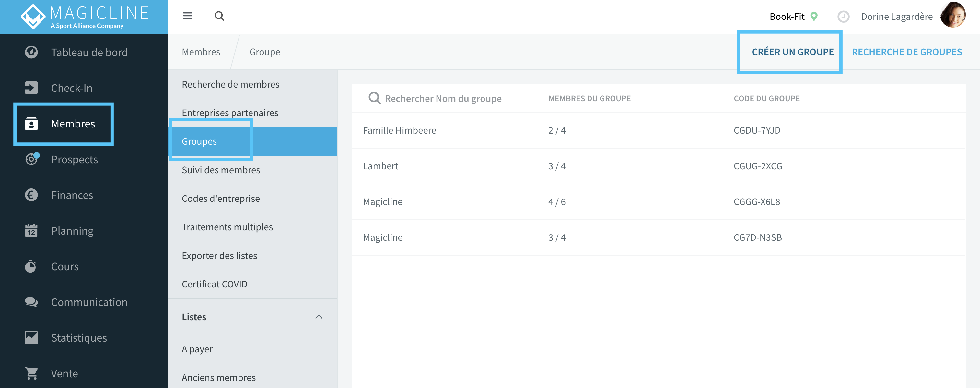Image resolution: width=980 pixels, height=388 pixels.
Task: Click the Cours stopwatch icon
Action: click(30, 266)
